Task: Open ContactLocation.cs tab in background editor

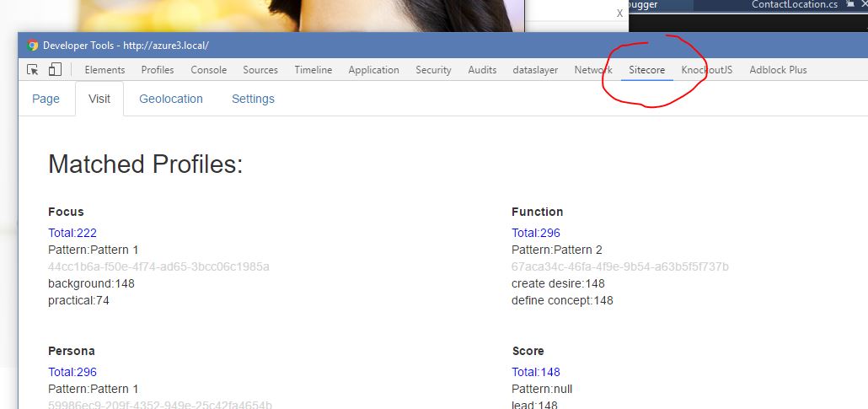Action: click(795, 4)
